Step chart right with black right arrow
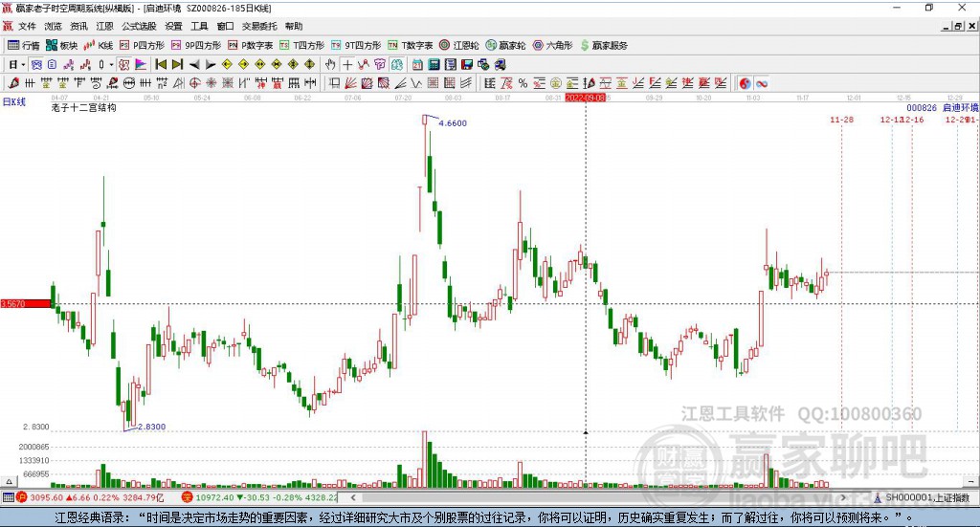 point(211,64)
